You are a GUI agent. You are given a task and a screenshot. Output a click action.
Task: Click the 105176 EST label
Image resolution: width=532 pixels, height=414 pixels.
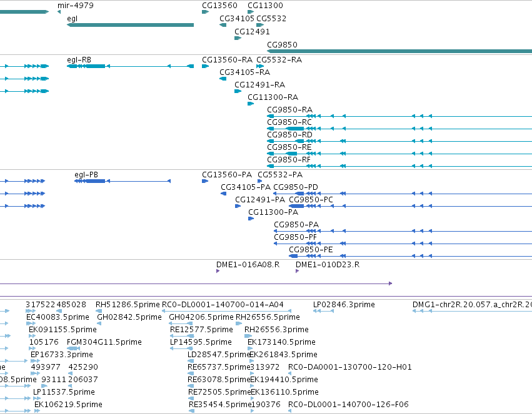[x=44, y=343]
